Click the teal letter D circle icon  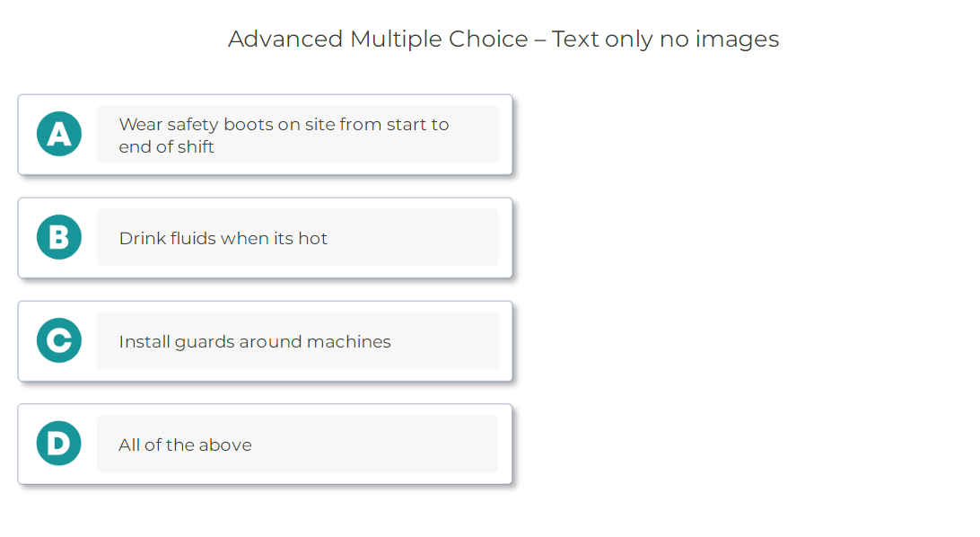pyautogui.click(x=59, y=444)
